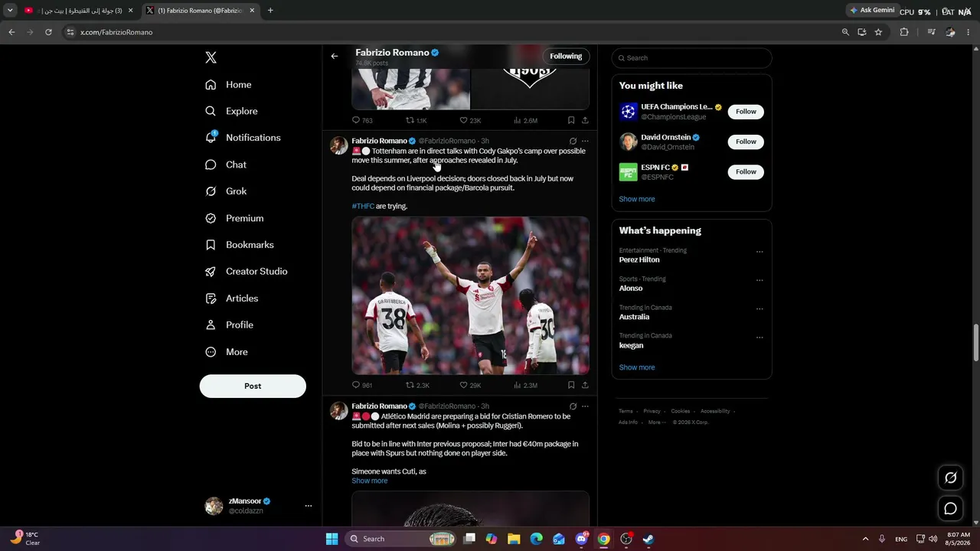
Task: Click the Ask Gemini button
Action: tap(872, 11)
